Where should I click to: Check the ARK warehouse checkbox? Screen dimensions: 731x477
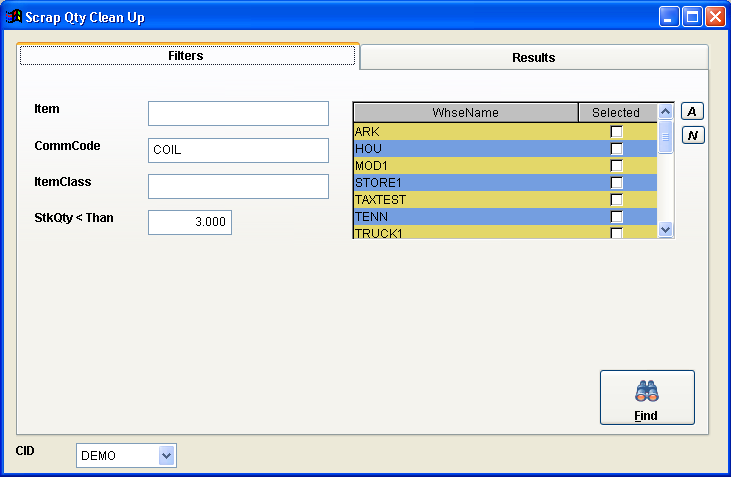point(616,132)
